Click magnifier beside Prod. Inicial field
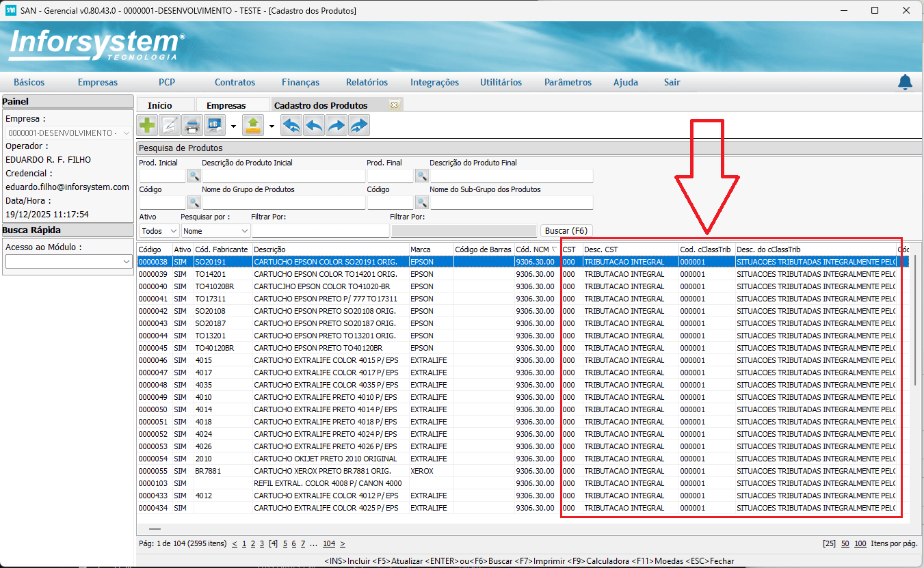The width and height of the screenshot is (924, 568). click(194, 176)
